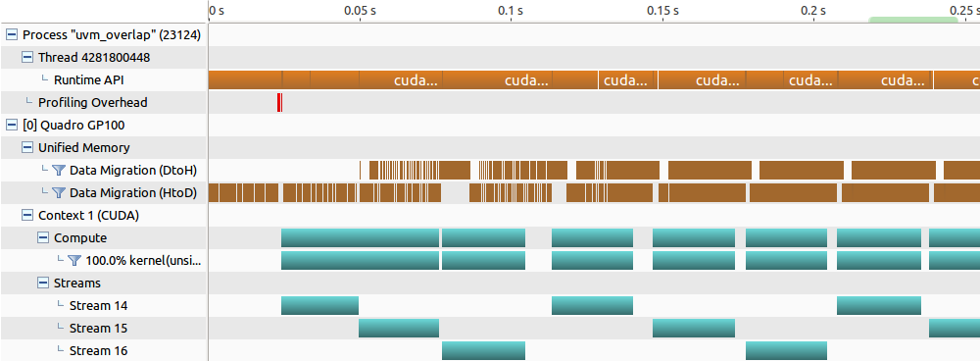The height and width of the screenshot is (361, 980).
Task: Select the Profiling Overhead row label
Action: pos(93,103)
